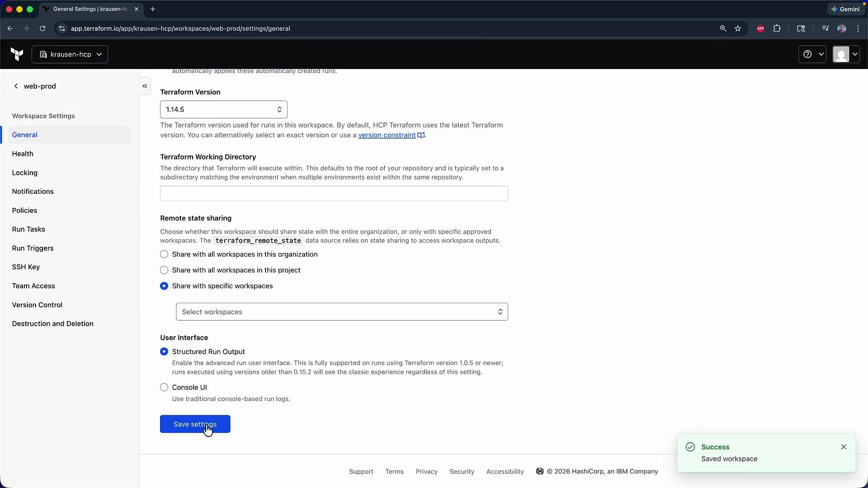Open the Select workspaces dropdown
Viewport: 868px width, 488px height.
(342, 312)
